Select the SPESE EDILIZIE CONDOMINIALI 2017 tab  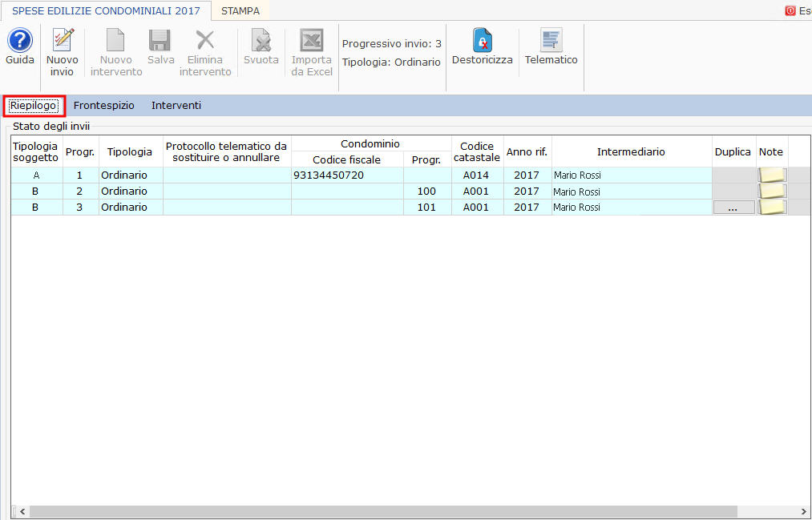(106, 11)
